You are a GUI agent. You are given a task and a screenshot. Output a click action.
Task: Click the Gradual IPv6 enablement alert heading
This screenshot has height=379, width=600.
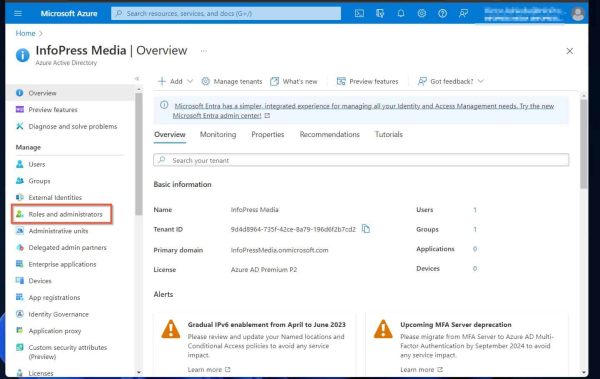coord(266,325)
